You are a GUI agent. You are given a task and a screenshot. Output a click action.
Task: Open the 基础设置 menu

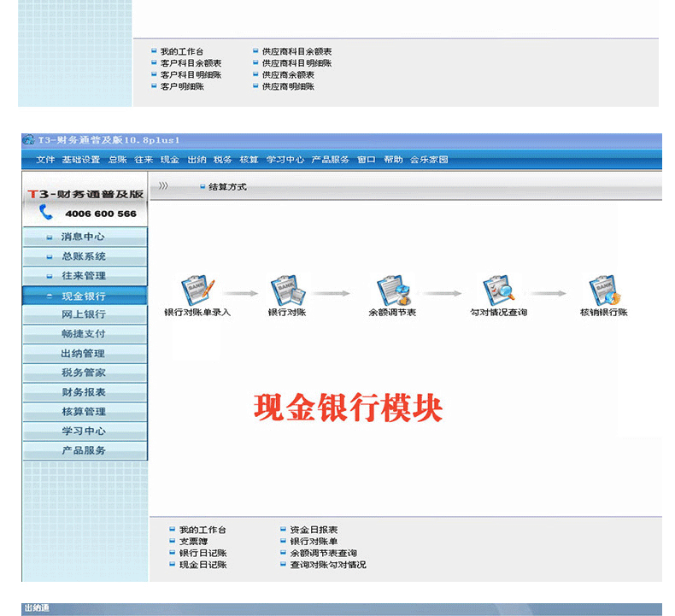pyautogui.click(x=81, y=160)
